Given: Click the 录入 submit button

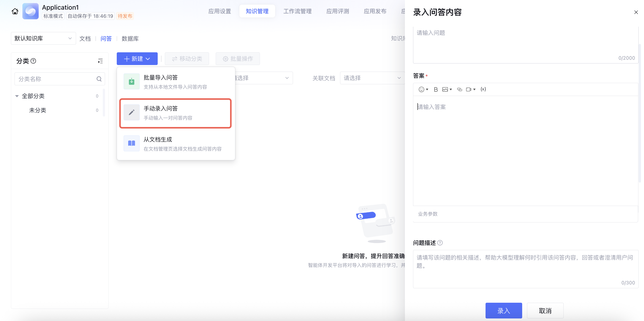Looking at the screenshot, I should [x=504, y=311].
